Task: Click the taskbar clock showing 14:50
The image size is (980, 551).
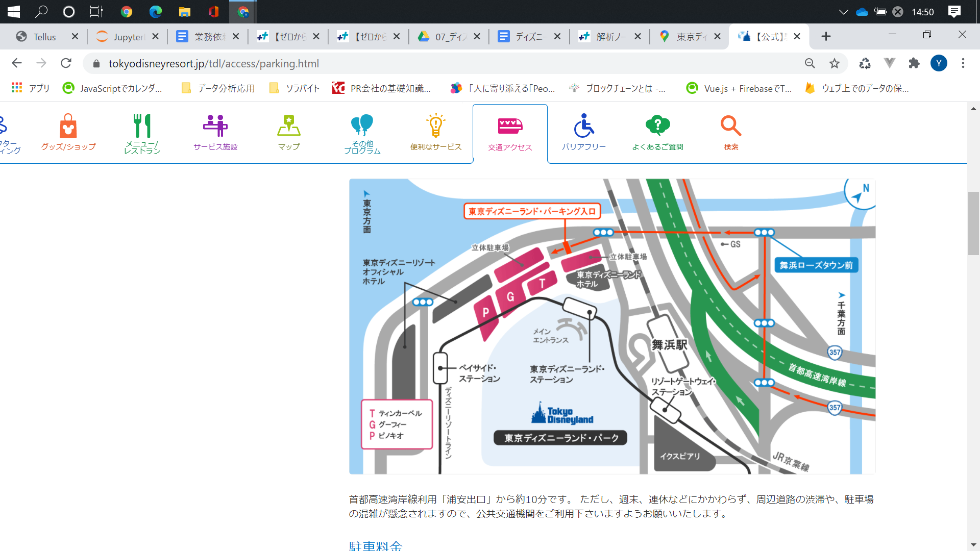Action: [923, 12]
